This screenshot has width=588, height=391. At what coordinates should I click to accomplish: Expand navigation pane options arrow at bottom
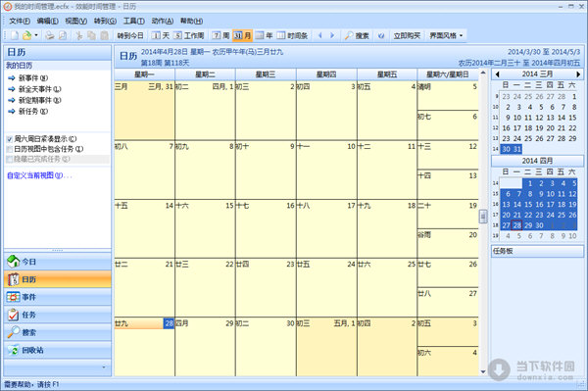[x=104, y=367]
